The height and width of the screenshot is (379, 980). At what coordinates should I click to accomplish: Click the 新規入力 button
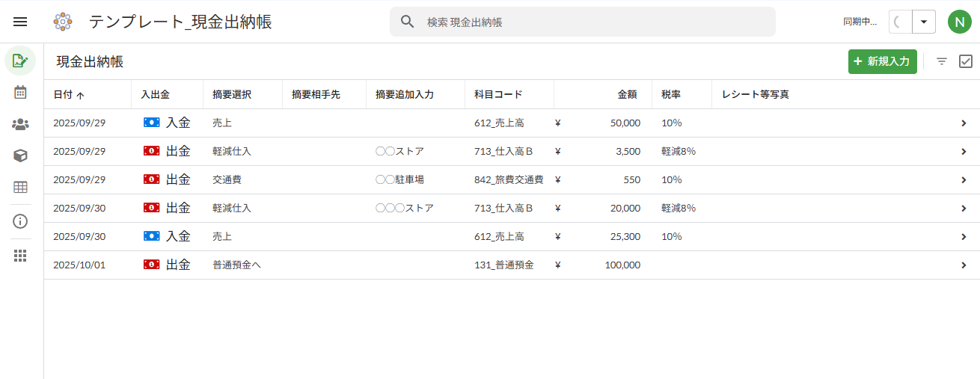point(882,61)
